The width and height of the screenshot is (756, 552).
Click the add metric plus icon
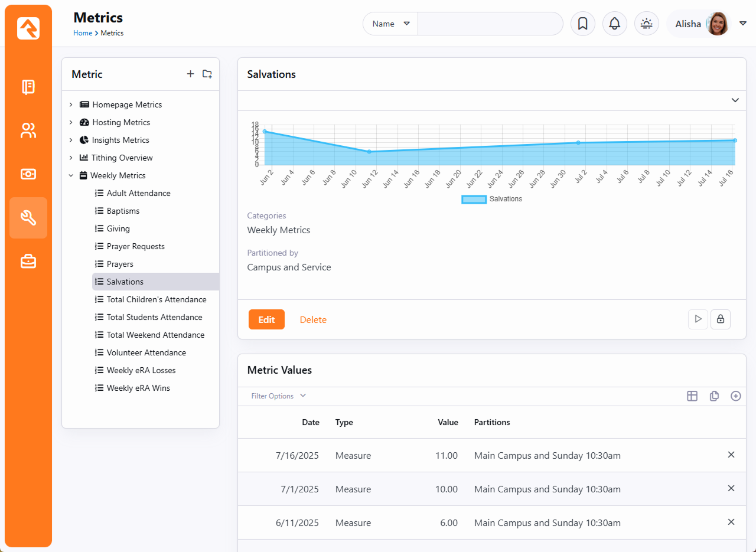(190, 74)
